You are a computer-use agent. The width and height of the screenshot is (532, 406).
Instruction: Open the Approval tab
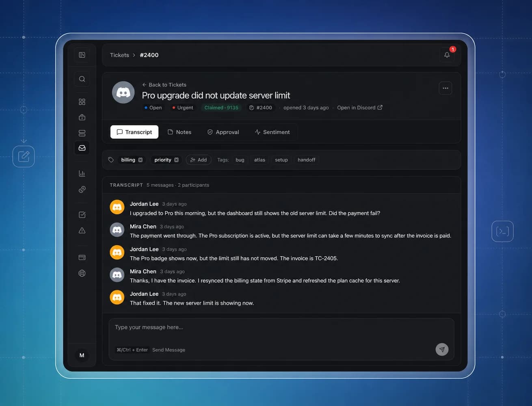pos(223,132)
